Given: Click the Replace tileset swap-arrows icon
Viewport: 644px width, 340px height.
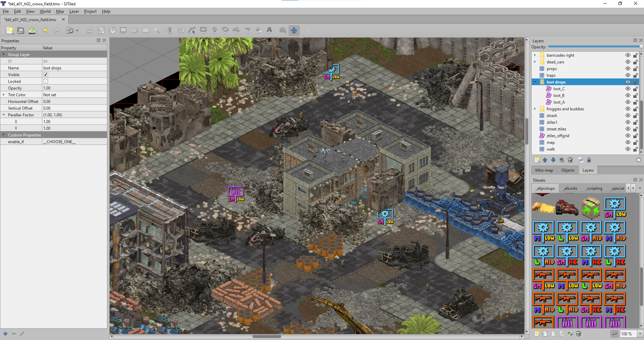Looking at the screenshot, I should coord(570,334).
